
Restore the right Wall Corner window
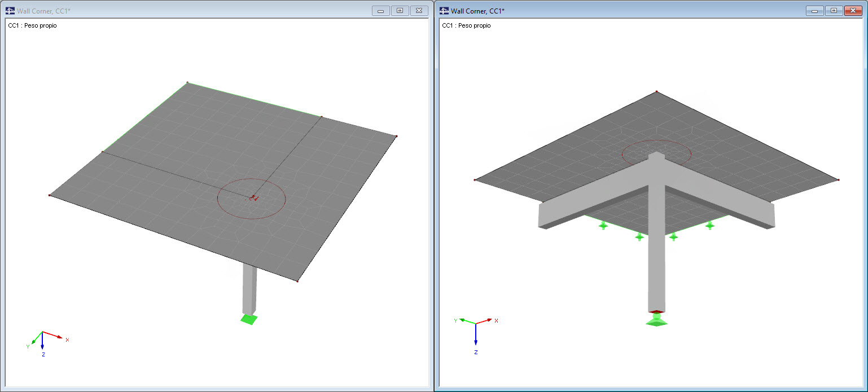coord(833,11)
